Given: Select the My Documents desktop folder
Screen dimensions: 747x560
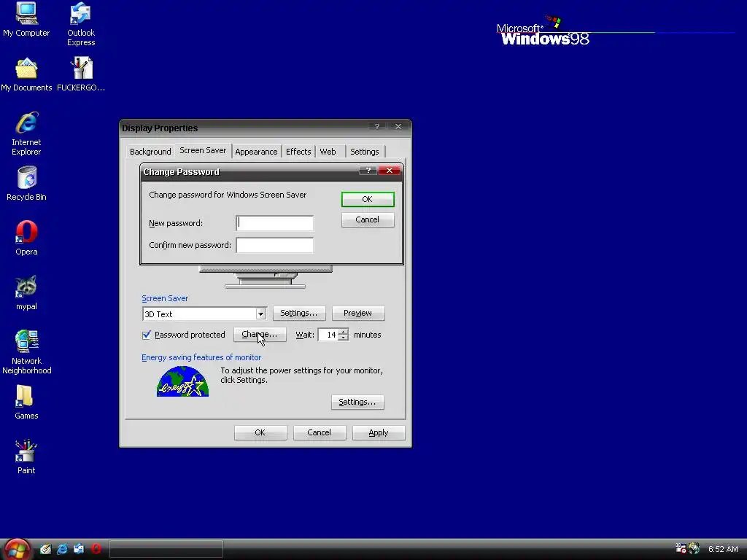Looking at the screenshot, I should coord(26,75).
